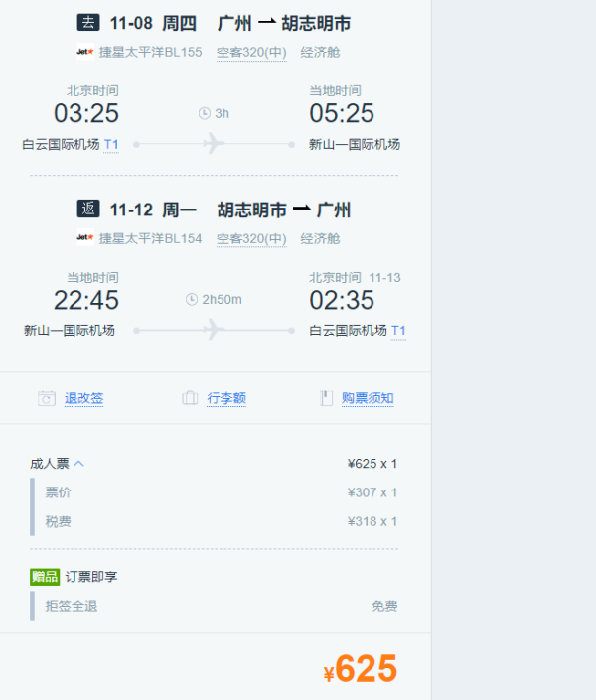Click the orange ¥625 total price
This screenshot has height=700, width=596.
[x=361, y=668]
